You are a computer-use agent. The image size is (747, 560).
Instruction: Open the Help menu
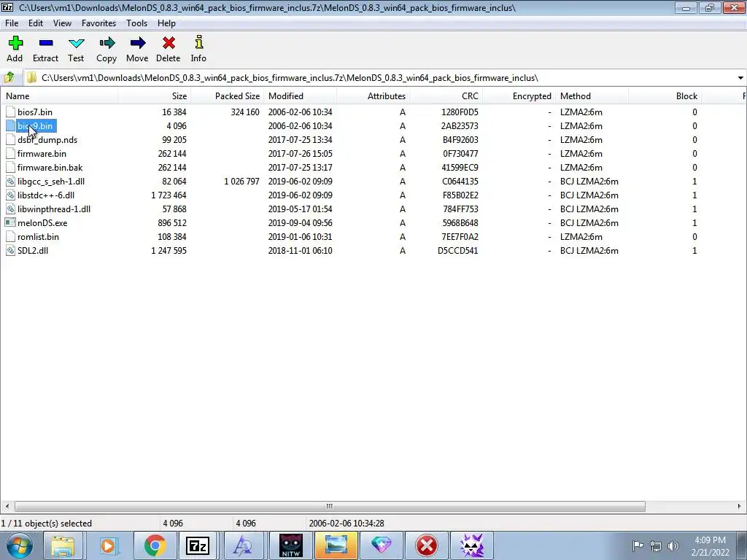coord(166,23)
